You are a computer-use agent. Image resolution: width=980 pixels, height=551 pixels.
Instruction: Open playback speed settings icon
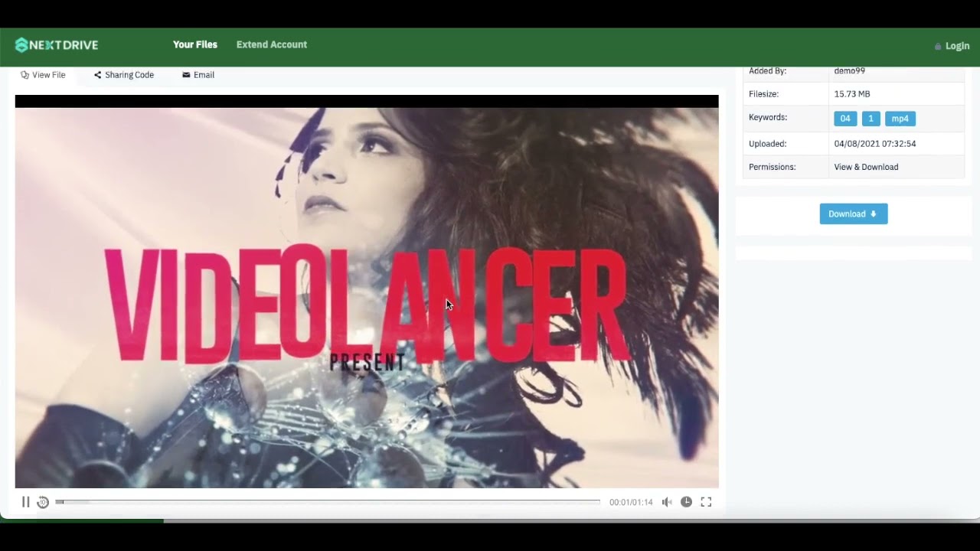686,502
